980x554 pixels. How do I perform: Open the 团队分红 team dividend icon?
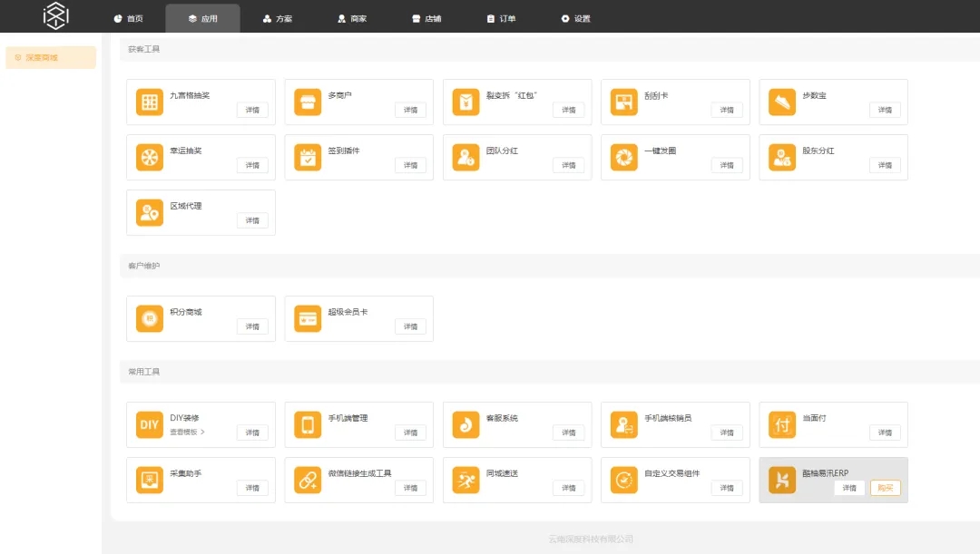point(465,156)
